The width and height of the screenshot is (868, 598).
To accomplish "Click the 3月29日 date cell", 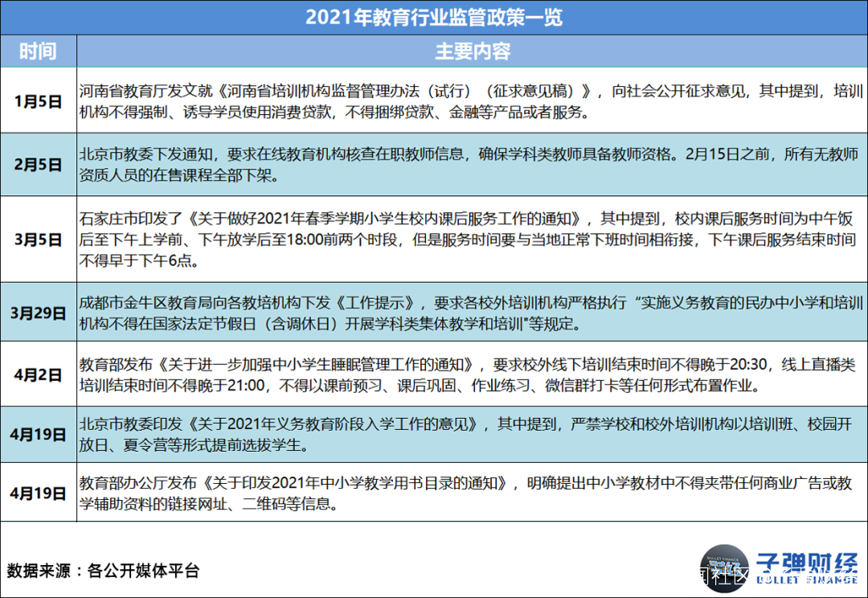I will click(39, 313).
